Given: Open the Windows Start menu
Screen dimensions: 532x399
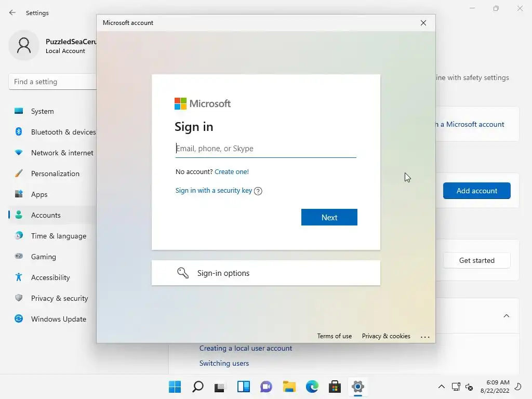Looking at the screenshot, I should [175, 387].
